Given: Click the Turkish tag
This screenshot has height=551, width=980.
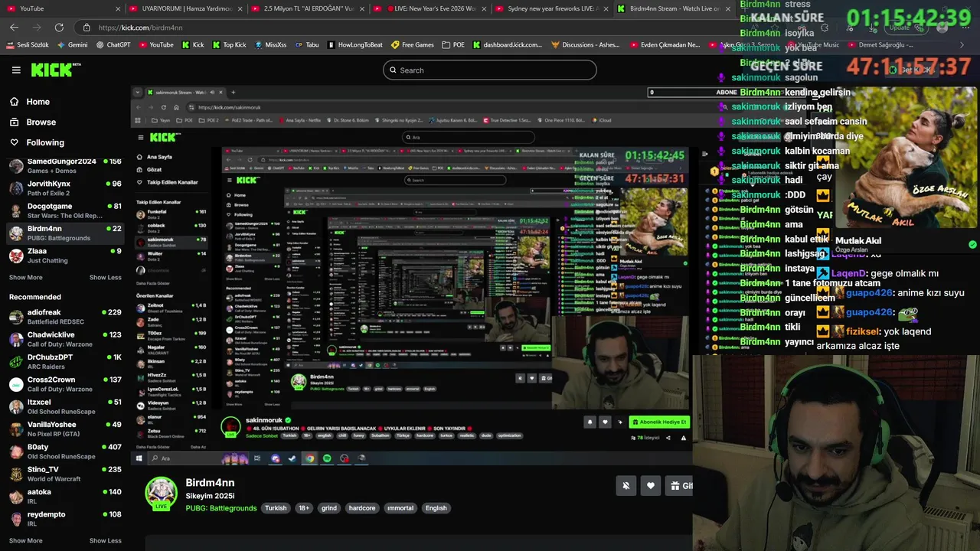Looking at the screenshot, I should [276, 508].
